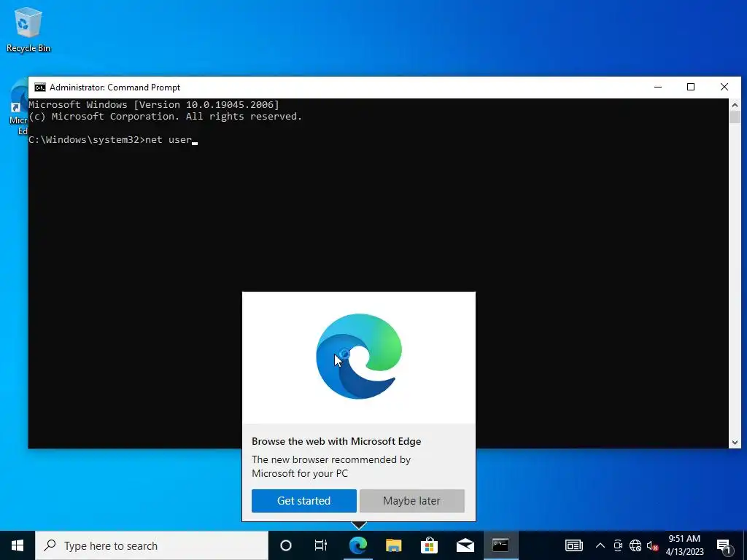Click '(c) Microsoft Corporation. All rights reserved.' line

pyautogui.click(x=166, y=117)
